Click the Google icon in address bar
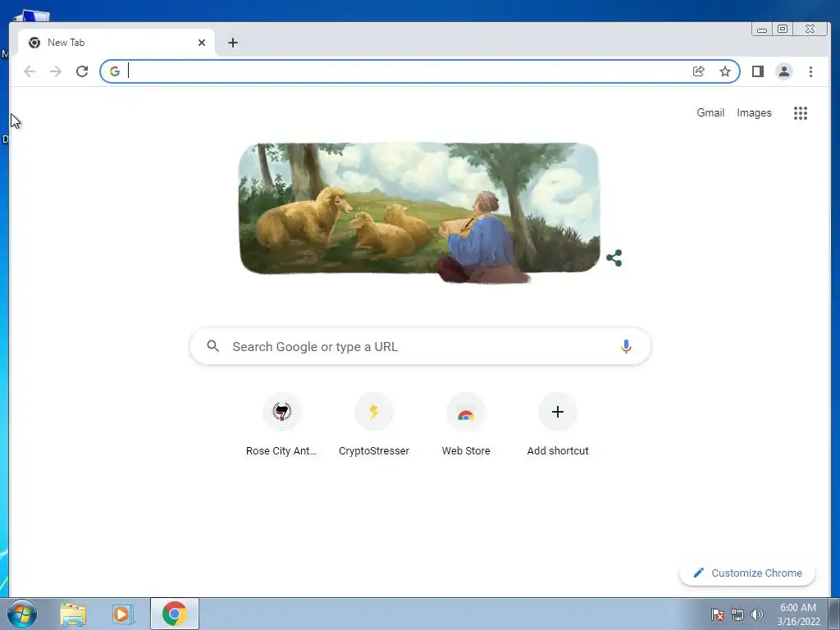840x630 pixels. point(115,71)
